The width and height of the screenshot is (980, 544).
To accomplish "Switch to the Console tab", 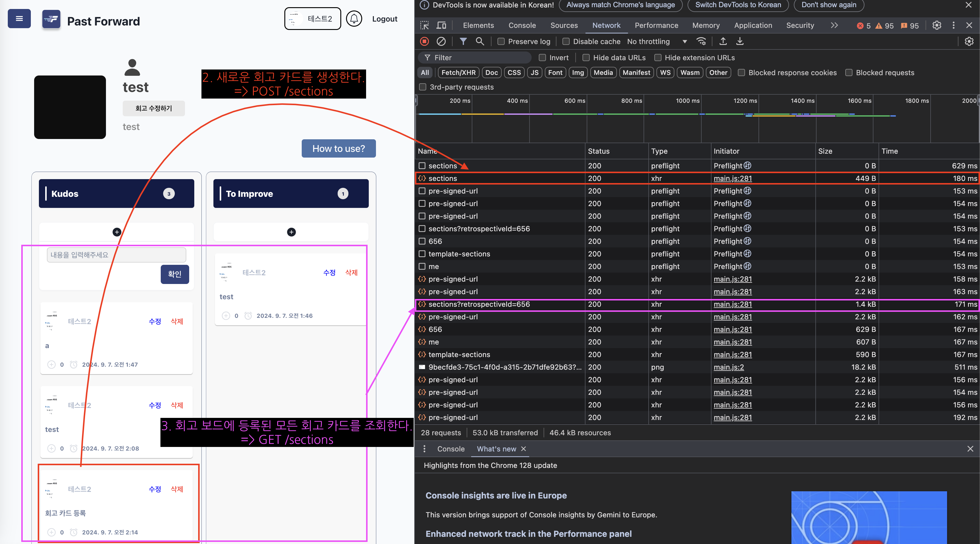I will [522, 25].
